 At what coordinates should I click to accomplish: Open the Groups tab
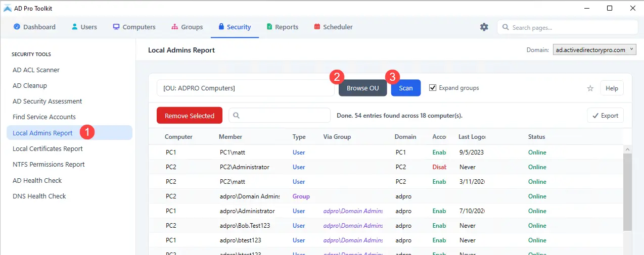pos(187,27)
